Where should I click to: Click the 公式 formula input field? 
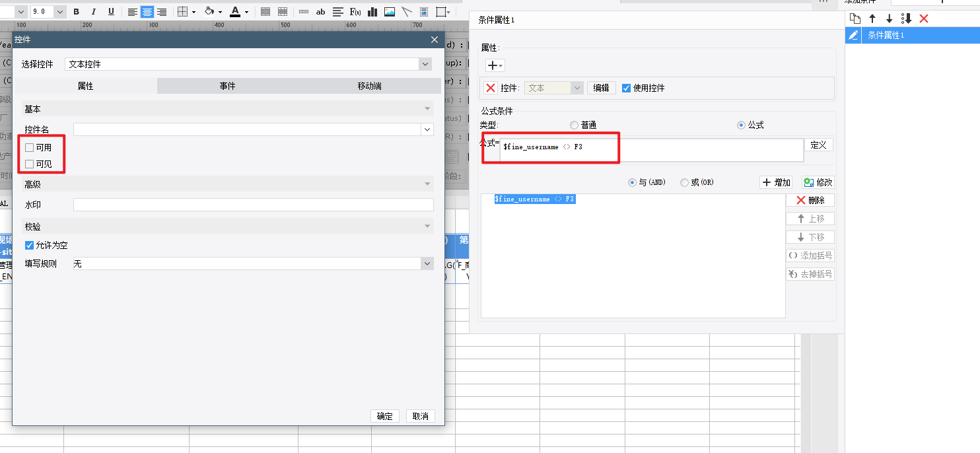pos(652,150)
